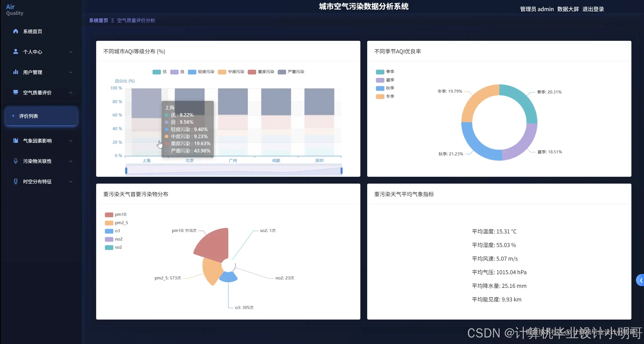644x344 pixels.
Task: Click the person icon for 个人中心
Action: tap(16, 52)
